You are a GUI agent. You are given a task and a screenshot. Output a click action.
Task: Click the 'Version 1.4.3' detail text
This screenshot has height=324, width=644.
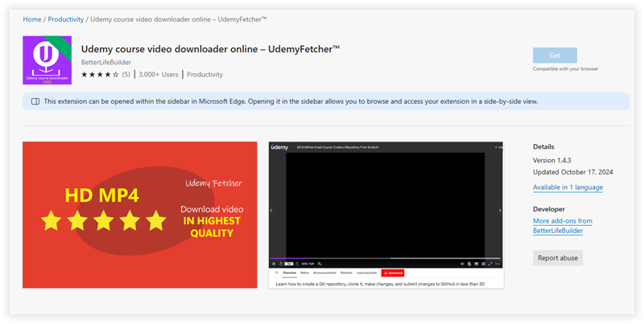552,160
